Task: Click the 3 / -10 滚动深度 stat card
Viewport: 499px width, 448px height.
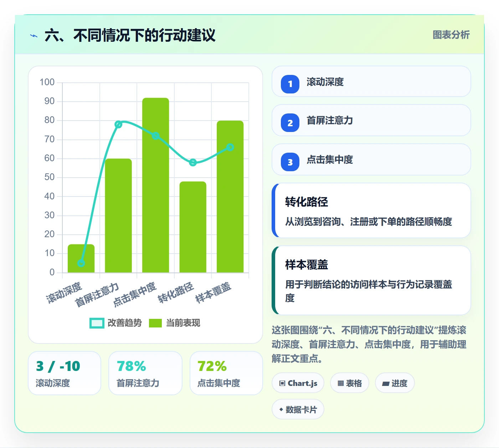Action: pos(65,373)
